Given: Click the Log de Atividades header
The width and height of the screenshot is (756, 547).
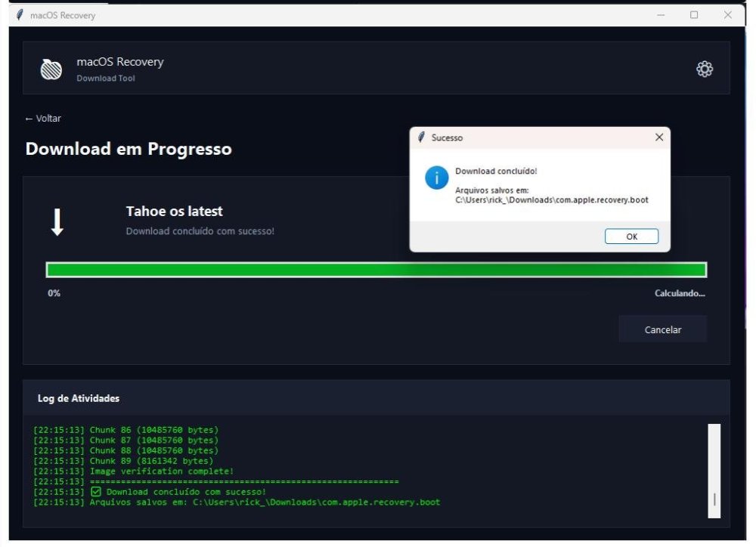Looking at the screenshot, I should click(79, 399).
